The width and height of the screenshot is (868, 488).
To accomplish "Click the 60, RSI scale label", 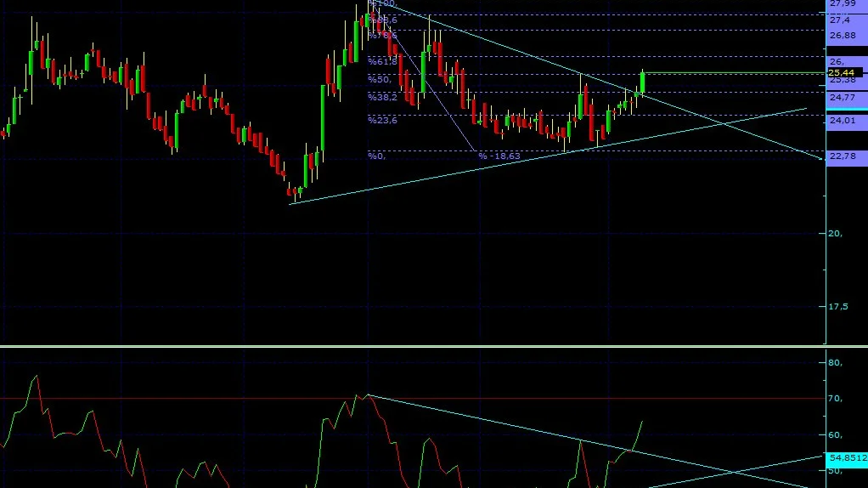I will pyautogui.click(x=836, y=434).
